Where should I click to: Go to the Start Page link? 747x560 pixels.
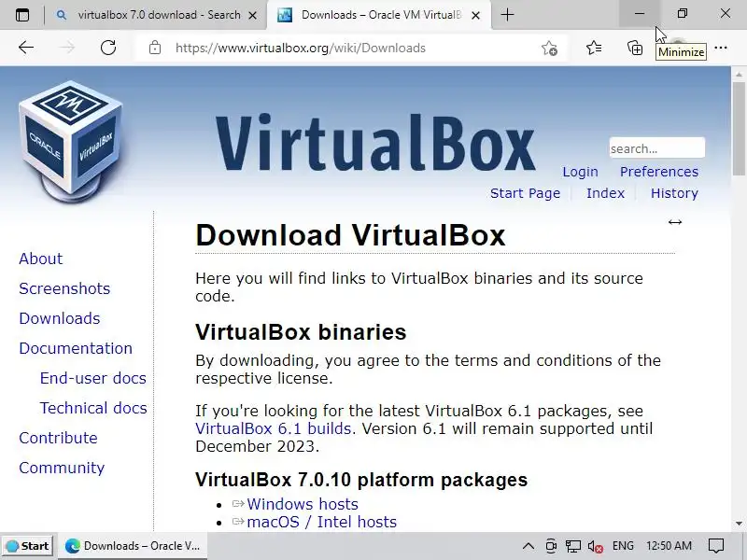525,193
